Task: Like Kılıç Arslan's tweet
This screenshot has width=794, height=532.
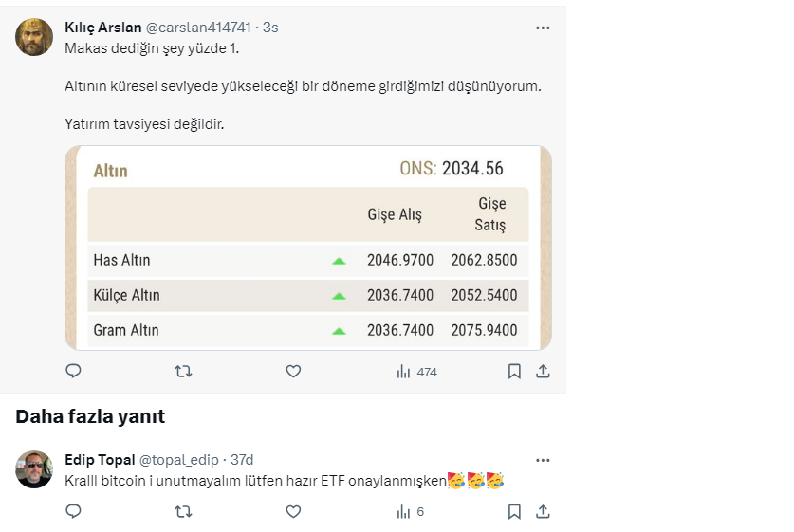Action: point(293,372)
